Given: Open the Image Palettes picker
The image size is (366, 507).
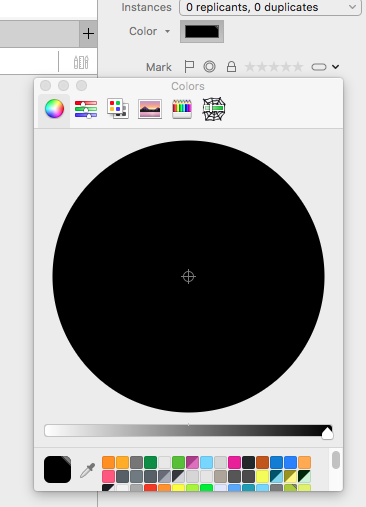Looking at the screenshot, I should point(150,109).
